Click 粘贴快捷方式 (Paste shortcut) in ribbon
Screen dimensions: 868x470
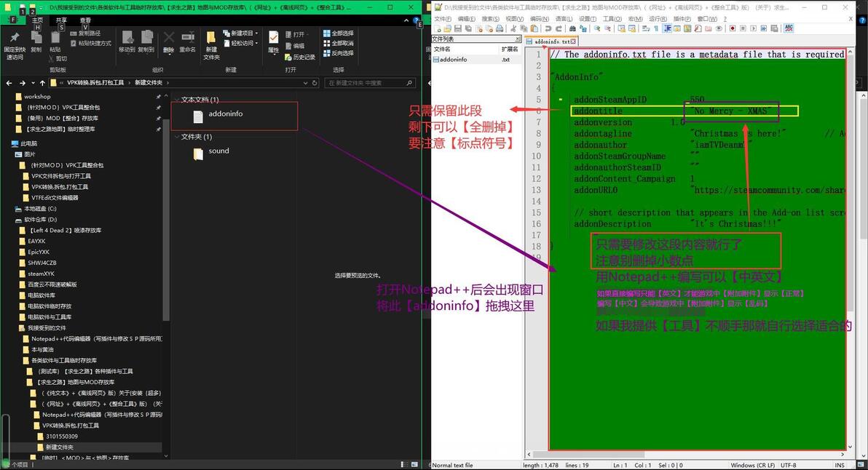90,43
